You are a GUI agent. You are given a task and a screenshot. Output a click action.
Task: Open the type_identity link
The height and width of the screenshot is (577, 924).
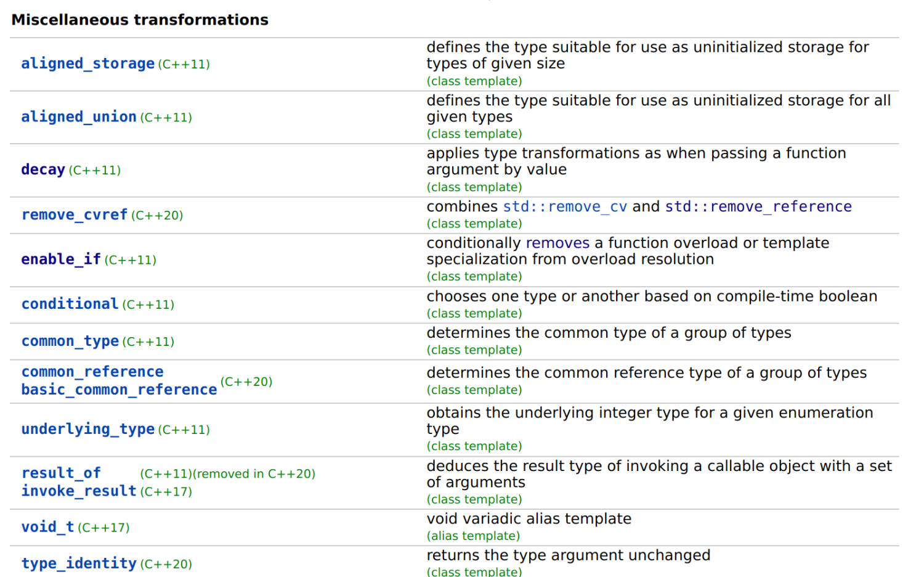point(79,563)
